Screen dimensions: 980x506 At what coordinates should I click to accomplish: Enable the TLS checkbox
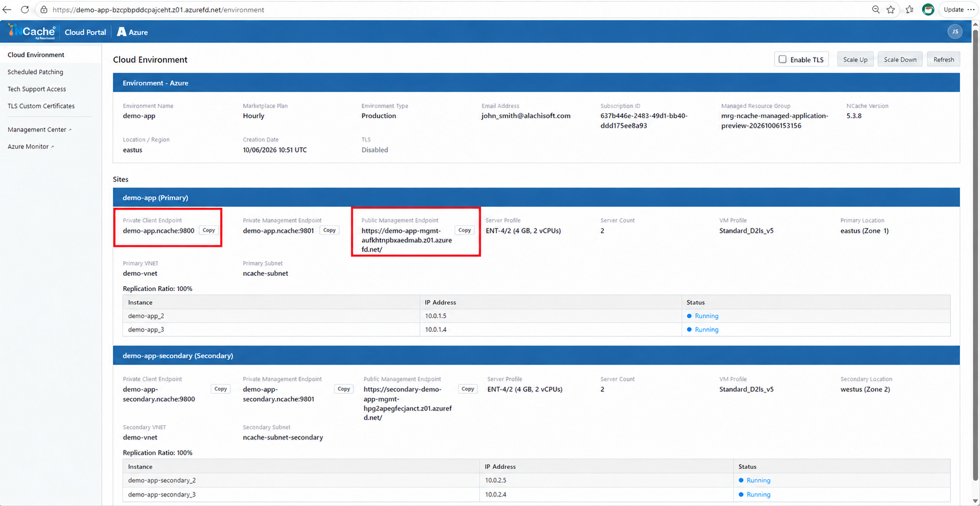tap(782, 60)
